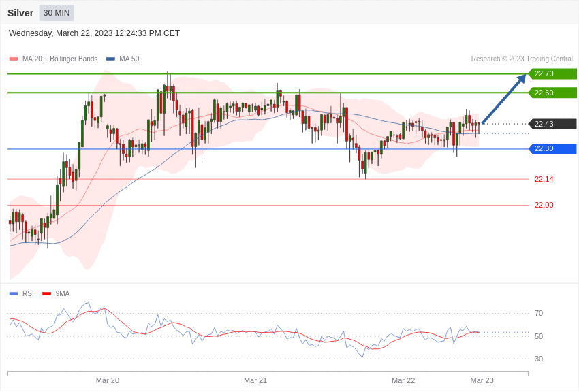Click the 22.60 green resistance price label

(x=553, y=93)
